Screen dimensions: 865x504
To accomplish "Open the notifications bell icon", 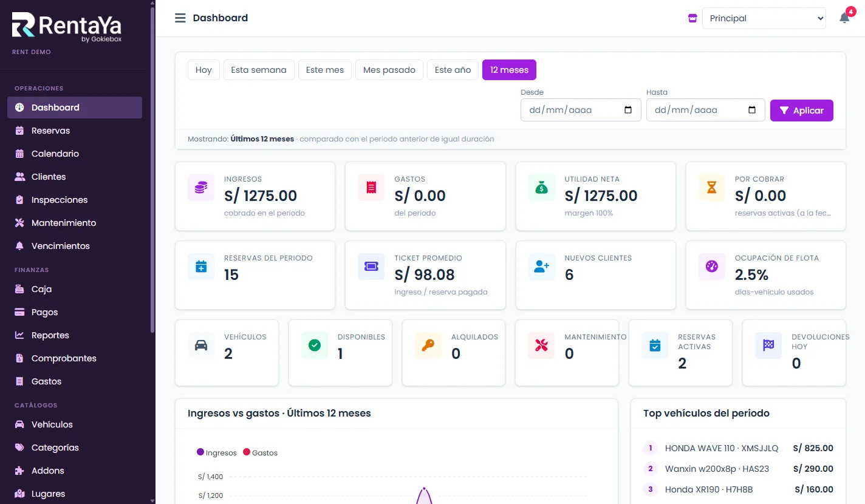I will pos(844,18).
